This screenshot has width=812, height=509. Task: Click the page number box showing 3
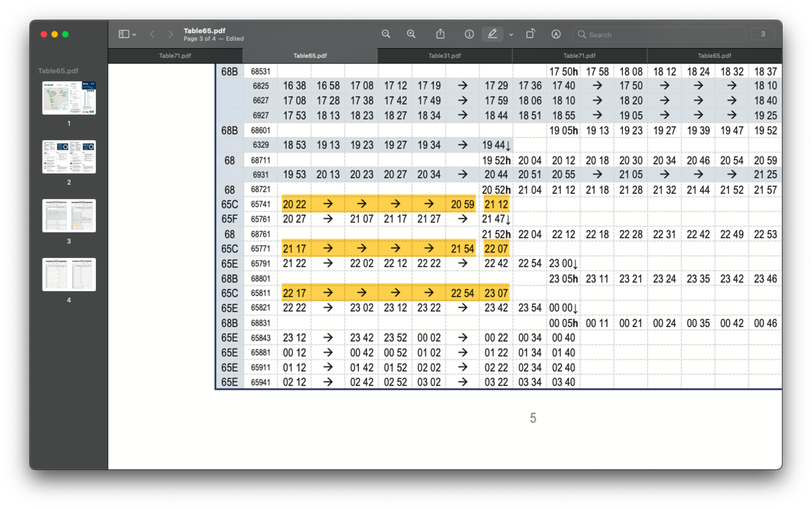click(x=763, y=34)
